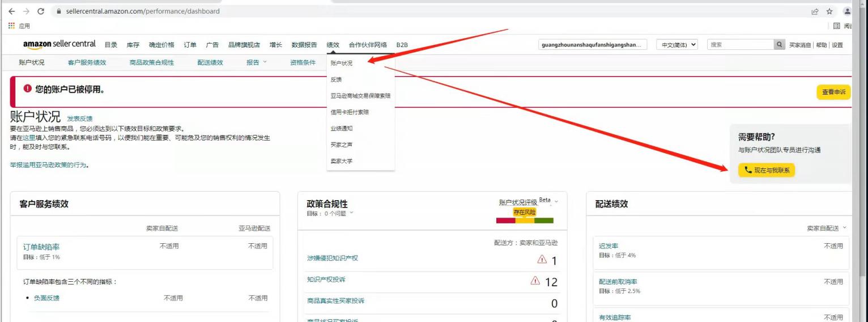Open the Chrome profile avatar icon

tap(848, 11)
